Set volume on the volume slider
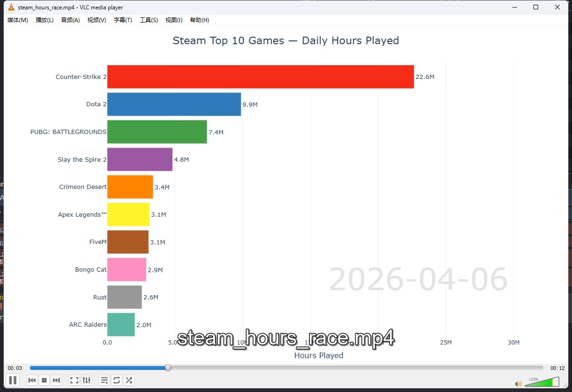 (542, 382)
